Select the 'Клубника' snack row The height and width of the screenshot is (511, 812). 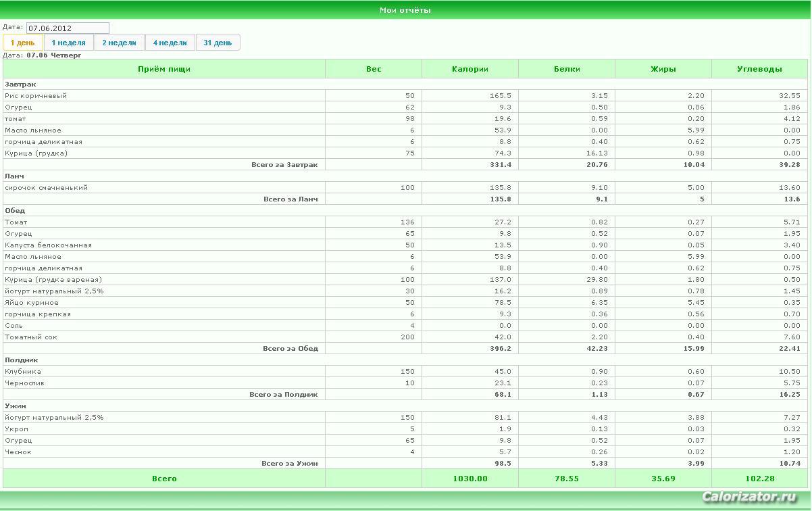point(405,372)
